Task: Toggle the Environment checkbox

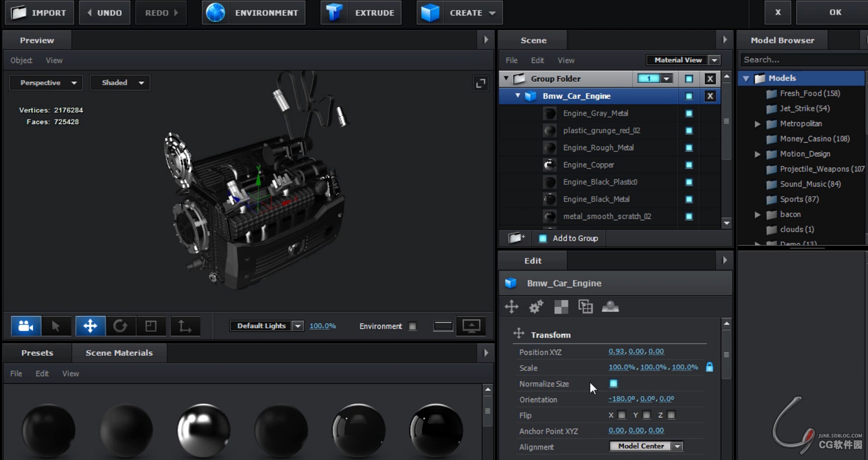Action: pos(413,326)
